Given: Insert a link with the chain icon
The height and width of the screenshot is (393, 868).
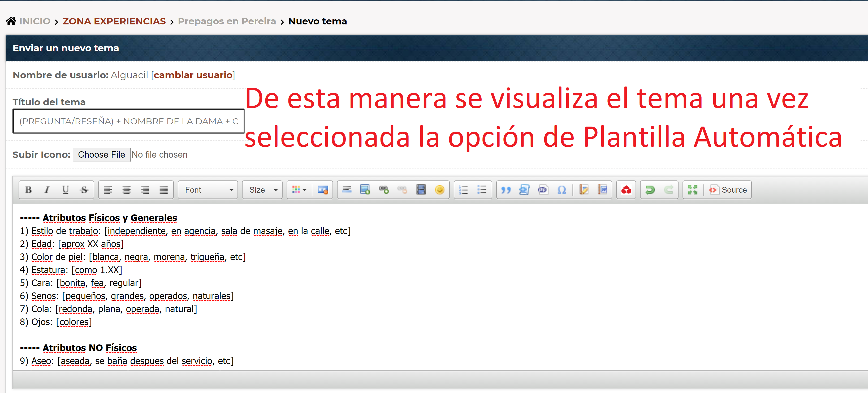Looking at the screenshot, I should click(x=383, y=190).
